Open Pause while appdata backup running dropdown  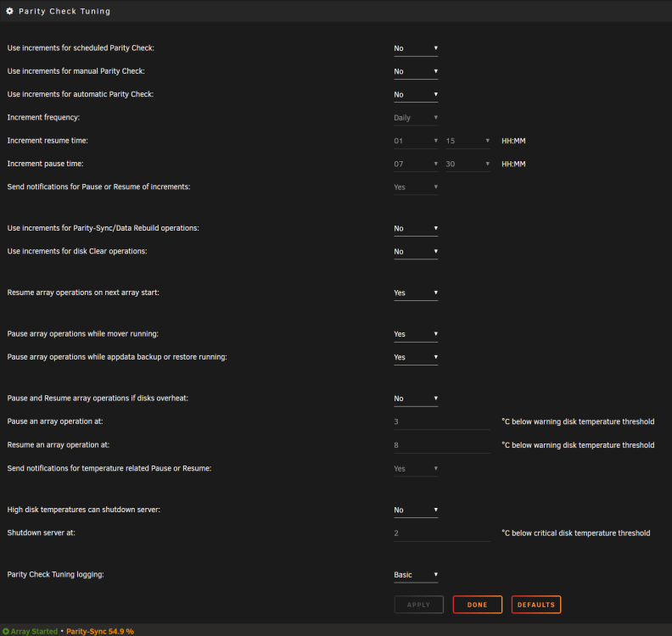coord(416,357)
